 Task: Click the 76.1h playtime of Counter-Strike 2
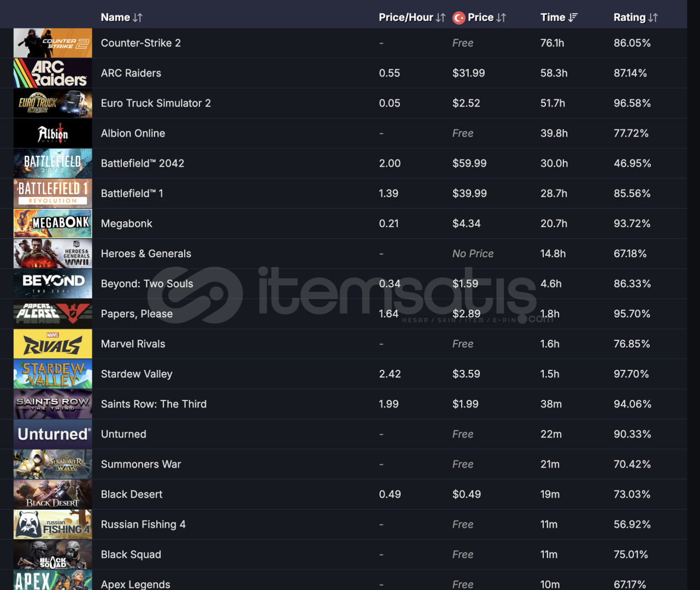tap(552, 43)
